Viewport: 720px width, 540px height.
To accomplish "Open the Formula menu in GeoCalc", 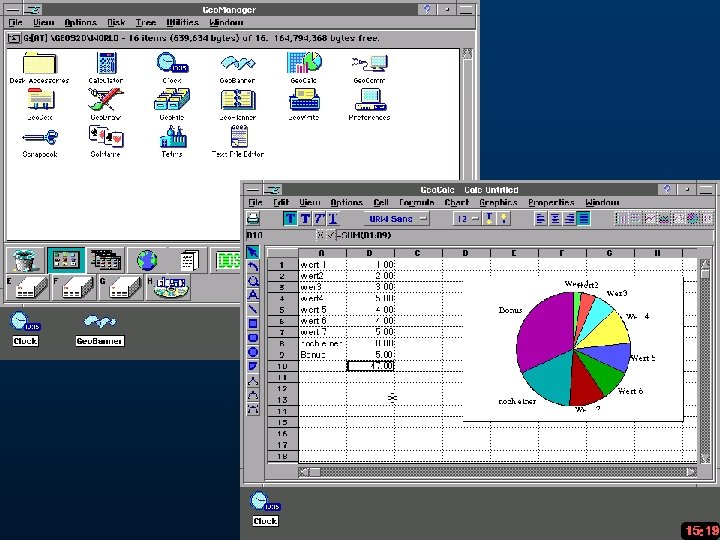I will (x=416, y=202).
